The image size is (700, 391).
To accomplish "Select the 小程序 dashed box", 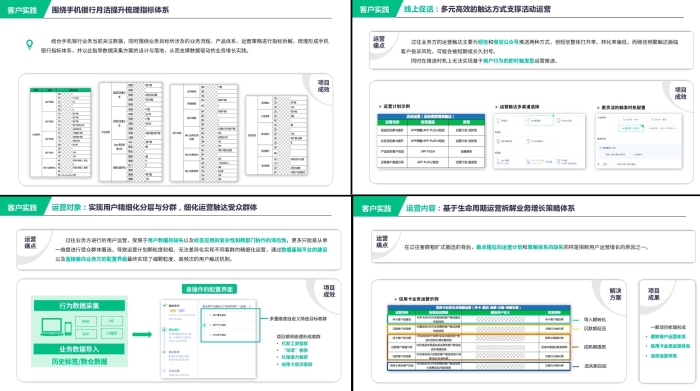I will click(x=111, y=333).
